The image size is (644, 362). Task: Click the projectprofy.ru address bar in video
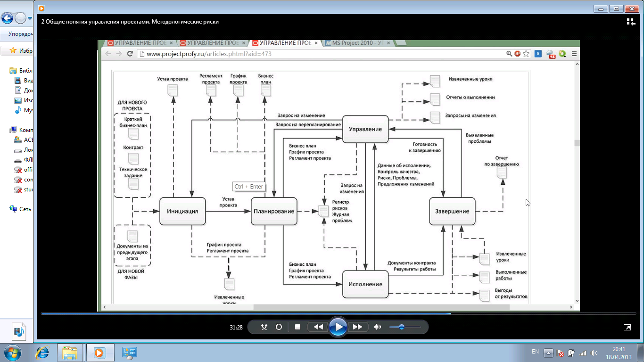tap(321, 54)
